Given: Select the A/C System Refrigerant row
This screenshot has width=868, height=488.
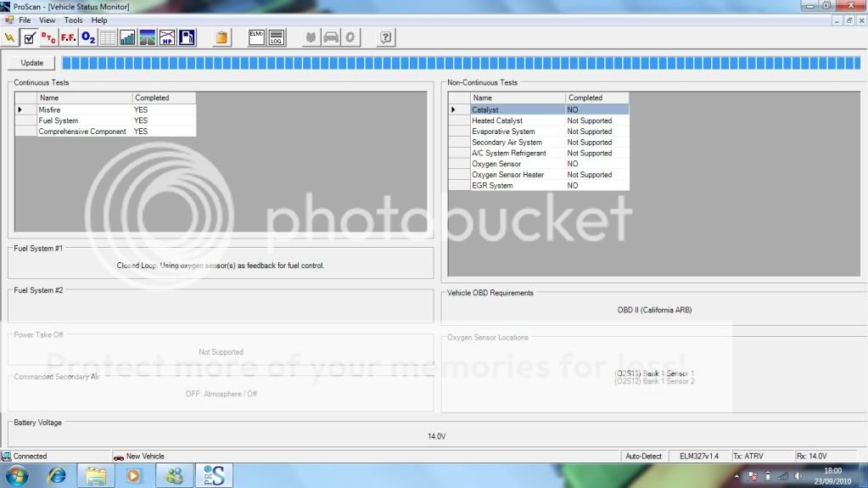Looking at the screenshot, I should 539,153.
